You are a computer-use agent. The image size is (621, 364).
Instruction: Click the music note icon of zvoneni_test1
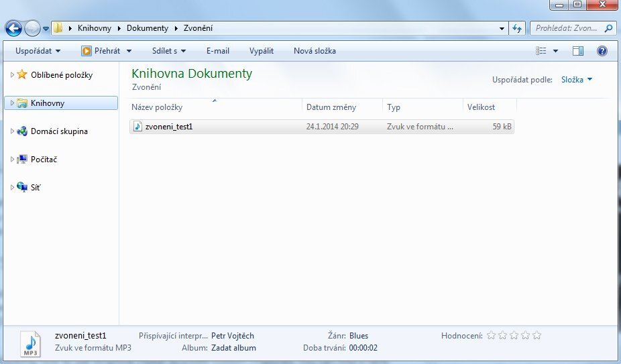[x=137, y=126]
